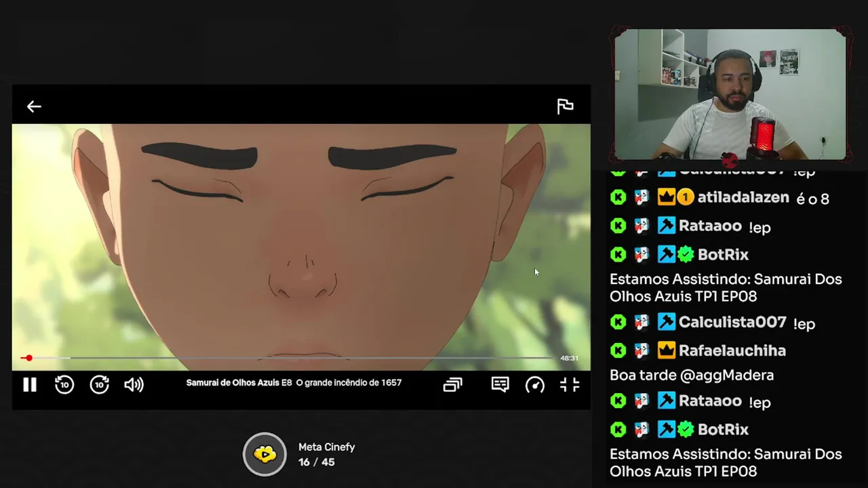Click the first 'Estamos Assistindo' bot message
This screenshot has height=488, width=868.
pyautogui.click(x=726, y=287)
